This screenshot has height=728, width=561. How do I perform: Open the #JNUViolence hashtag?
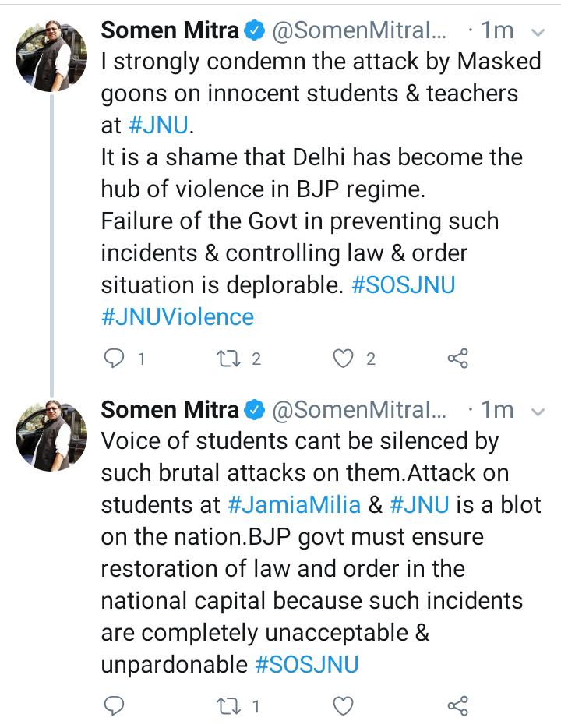click(178, 316)
